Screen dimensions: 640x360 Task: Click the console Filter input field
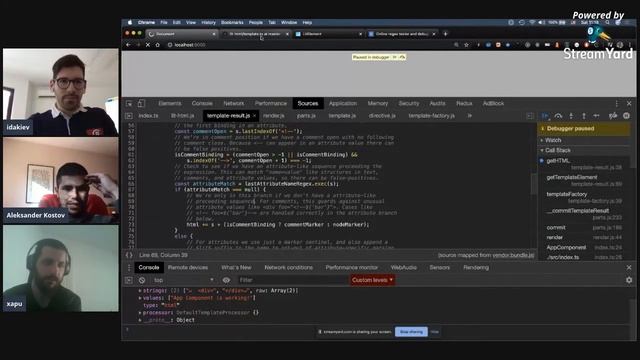[292, 280]
